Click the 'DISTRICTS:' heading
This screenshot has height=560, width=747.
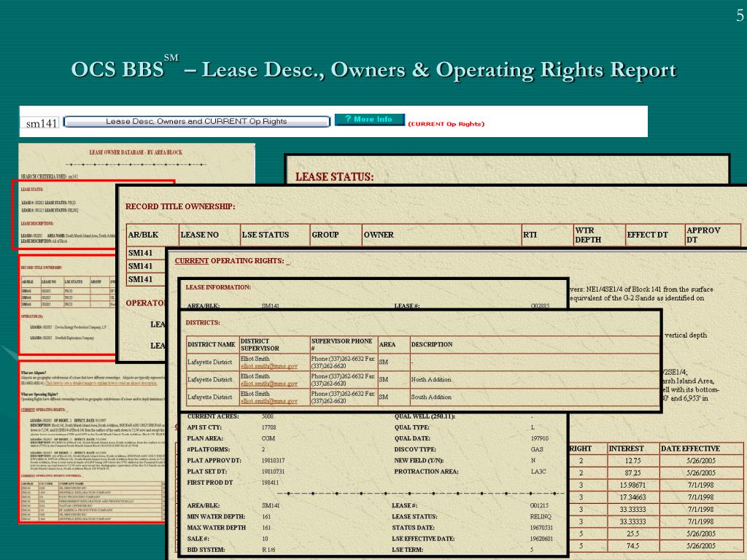point(203,322)
